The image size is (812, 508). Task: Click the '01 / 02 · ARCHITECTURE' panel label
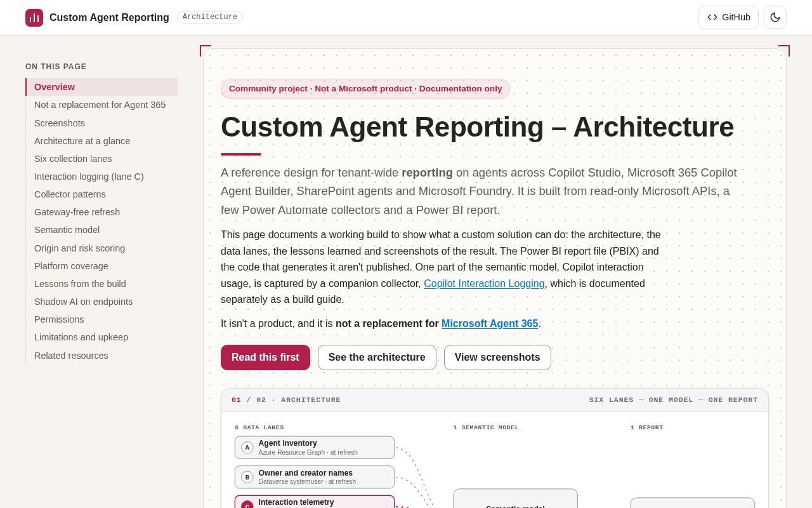click(x=286, y=400)
